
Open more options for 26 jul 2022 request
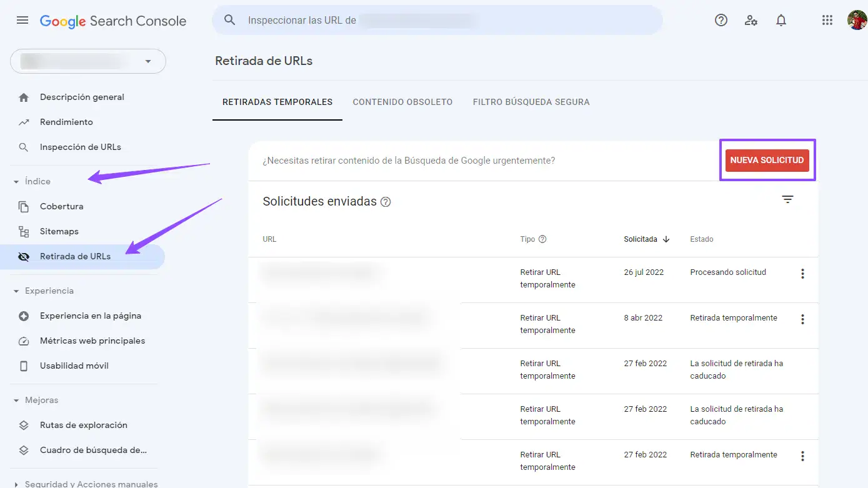pos(802,274)
